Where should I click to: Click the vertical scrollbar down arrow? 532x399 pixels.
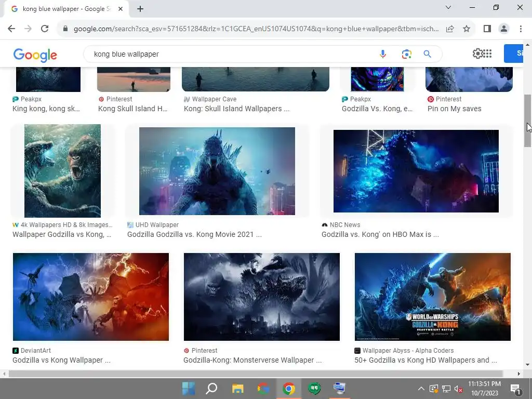coord(527,365)
